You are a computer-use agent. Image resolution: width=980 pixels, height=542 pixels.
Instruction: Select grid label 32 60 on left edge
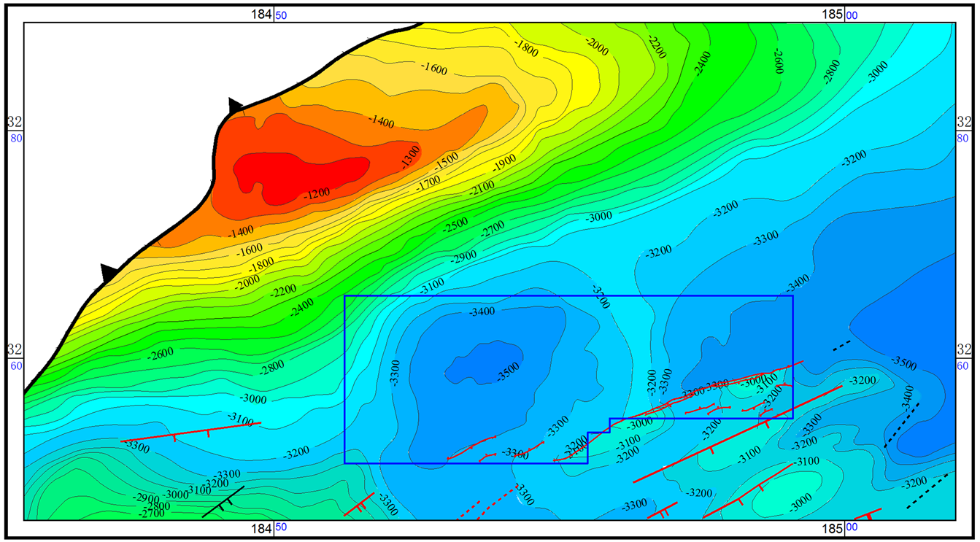(x=14, y=357)
